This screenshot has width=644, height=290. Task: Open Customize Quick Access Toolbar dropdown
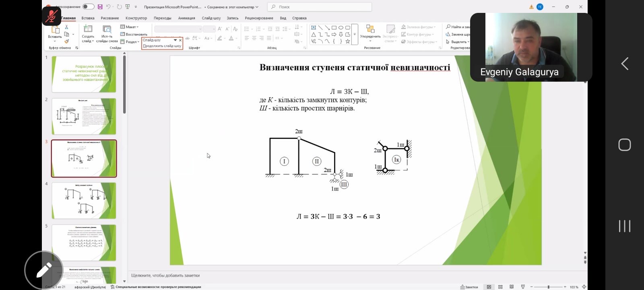point(136,7)
